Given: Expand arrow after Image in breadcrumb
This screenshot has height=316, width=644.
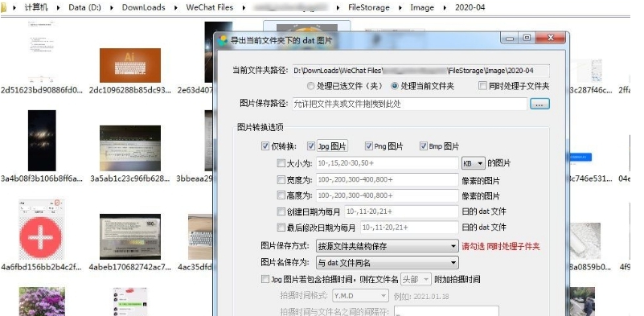Looking at the screenshot, I should pyautogui.click(x=445, y=7).
